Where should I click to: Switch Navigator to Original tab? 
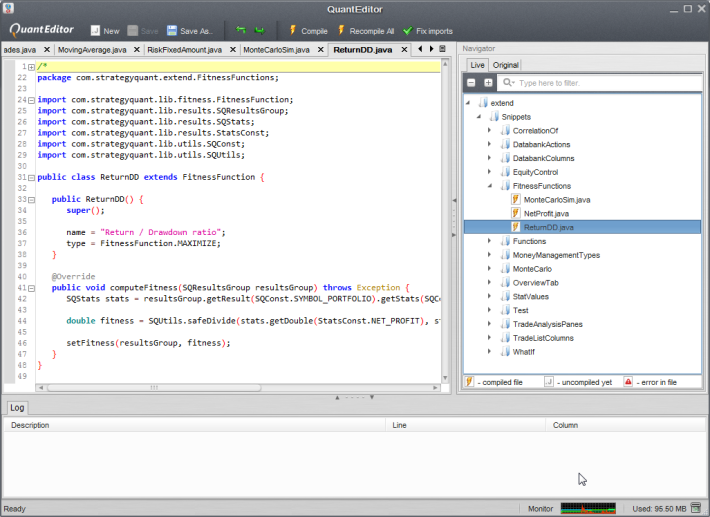coord(505,65)
